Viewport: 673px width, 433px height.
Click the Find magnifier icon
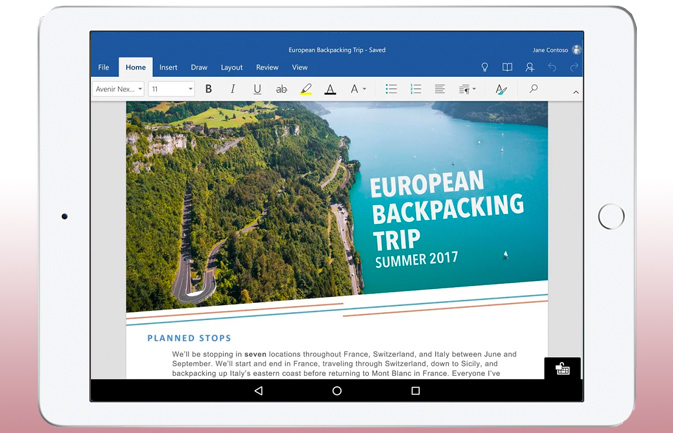click(534, 89)
